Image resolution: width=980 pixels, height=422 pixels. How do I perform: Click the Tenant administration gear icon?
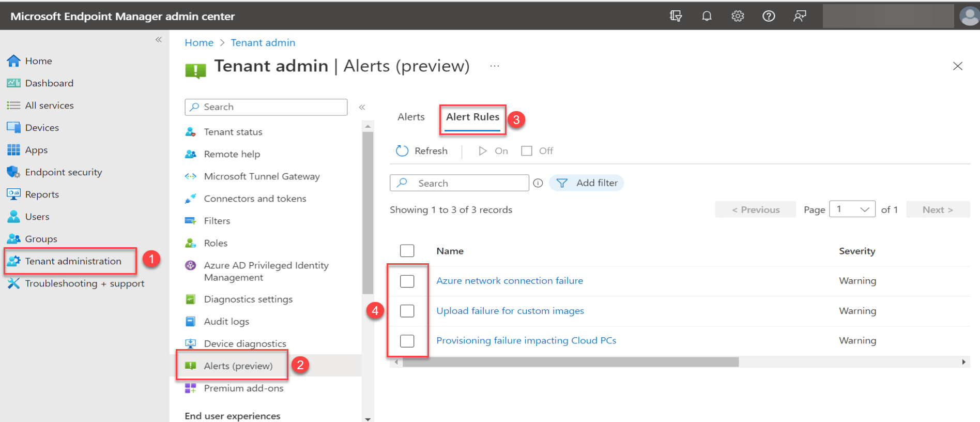click(13, 261)
